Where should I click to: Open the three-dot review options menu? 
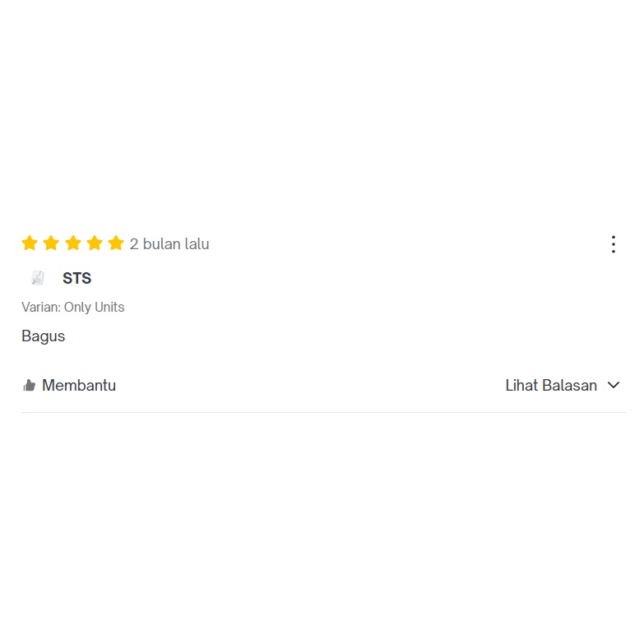pyautogui.click(x=614, y=244)
